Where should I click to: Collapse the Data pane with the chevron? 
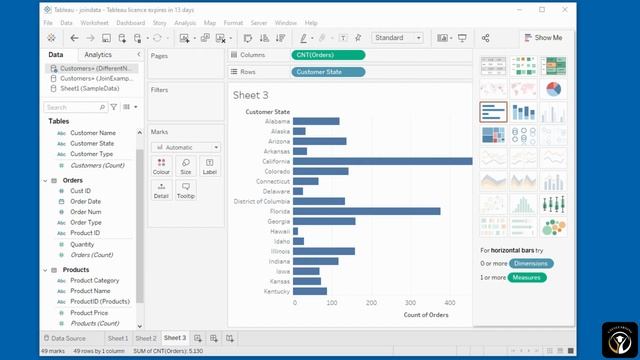(138, 54)
